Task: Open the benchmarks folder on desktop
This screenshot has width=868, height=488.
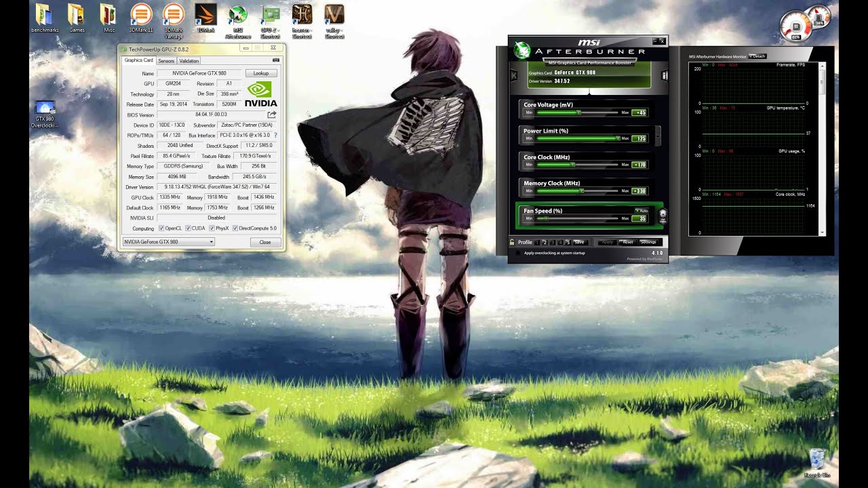Action: (x=45, y=18)
